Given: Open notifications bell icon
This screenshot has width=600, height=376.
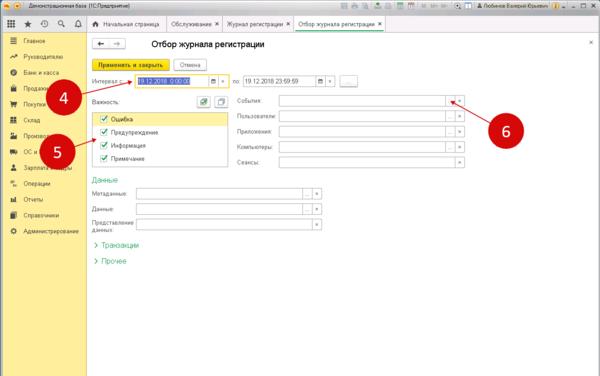Looking at the screenshot, I should click(78, 24).
